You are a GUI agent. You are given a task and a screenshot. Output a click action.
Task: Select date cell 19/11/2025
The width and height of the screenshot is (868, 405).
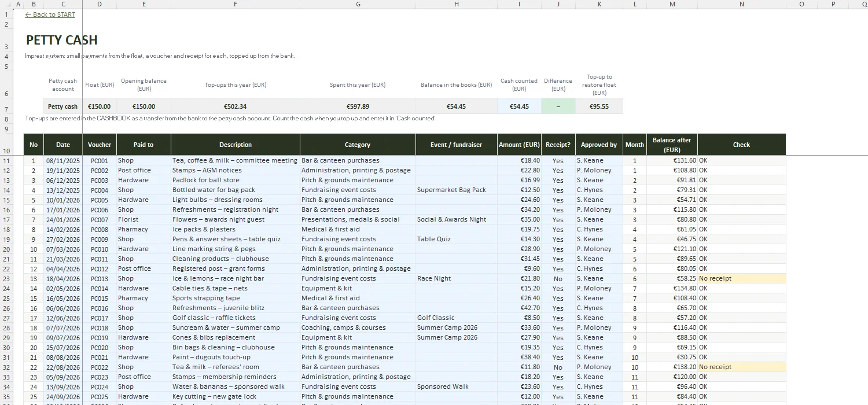(63, 170)
